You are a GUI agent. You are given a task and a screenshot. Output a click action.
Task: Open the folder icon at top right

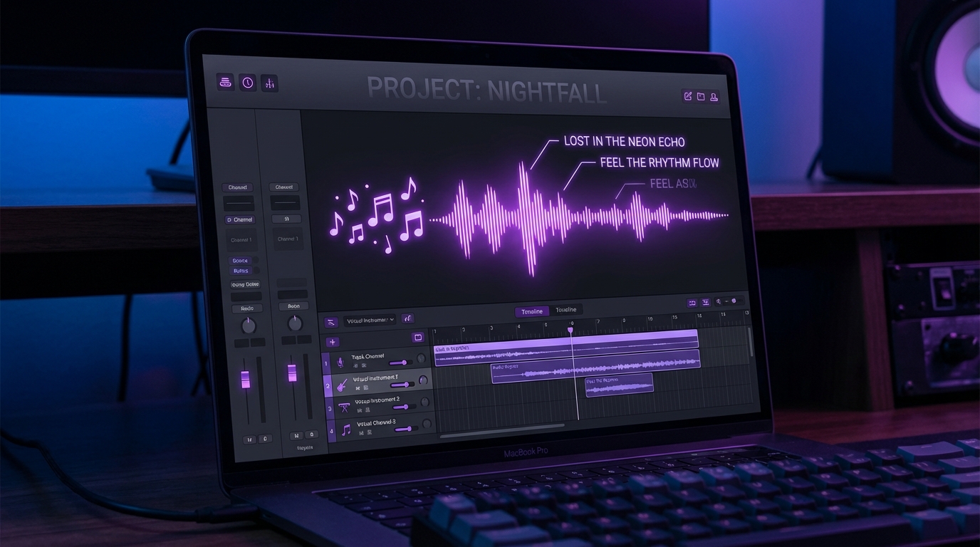click(701, 96)
